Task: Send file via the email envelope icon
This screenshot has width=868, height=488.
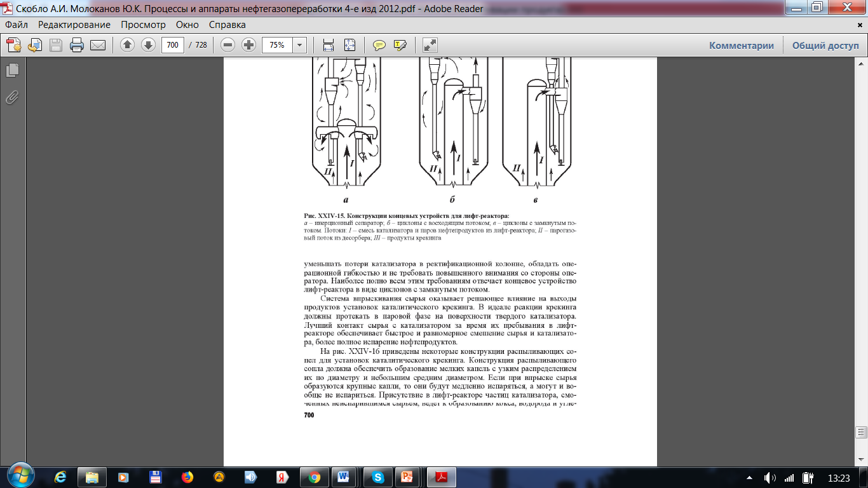Action: coord(97,45)
